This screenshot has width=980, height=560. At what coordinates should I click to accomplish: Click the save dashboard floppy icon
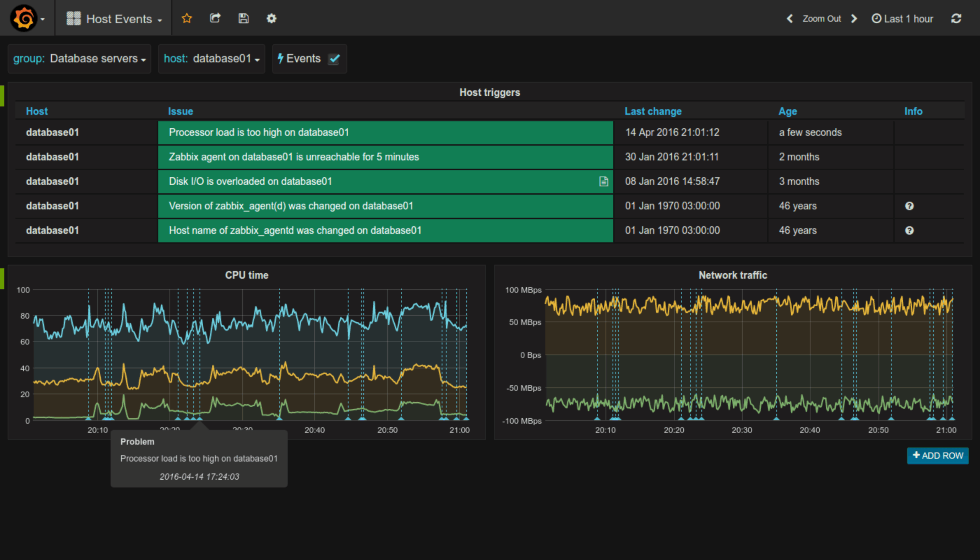click(243, 18)
